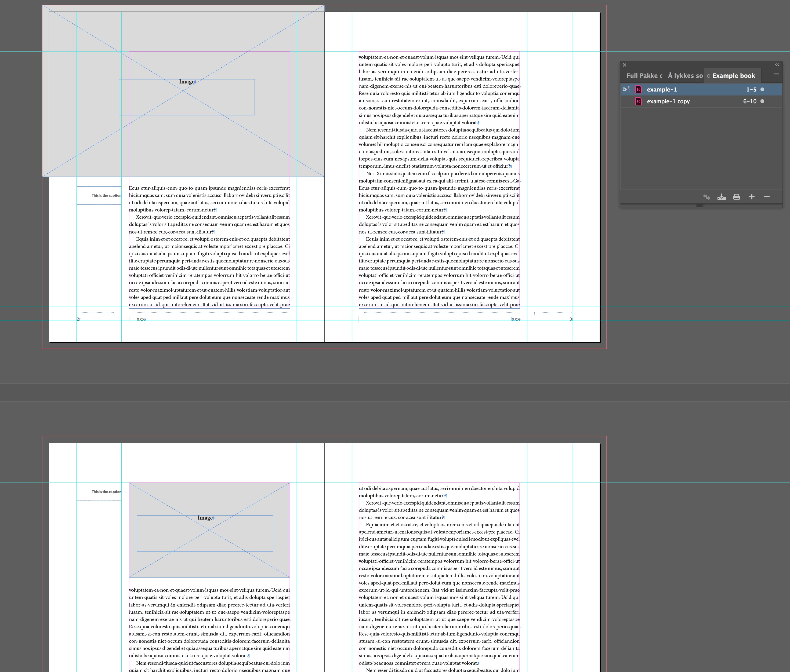Click the Synchronize styles and swatches icon

click(706, 197)
